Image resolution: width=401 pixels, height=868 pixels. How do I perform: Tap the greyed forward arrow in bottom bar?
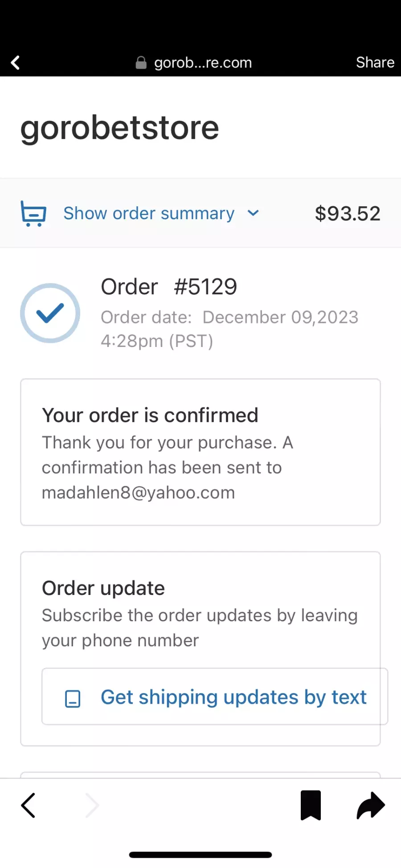pos(92,805)
